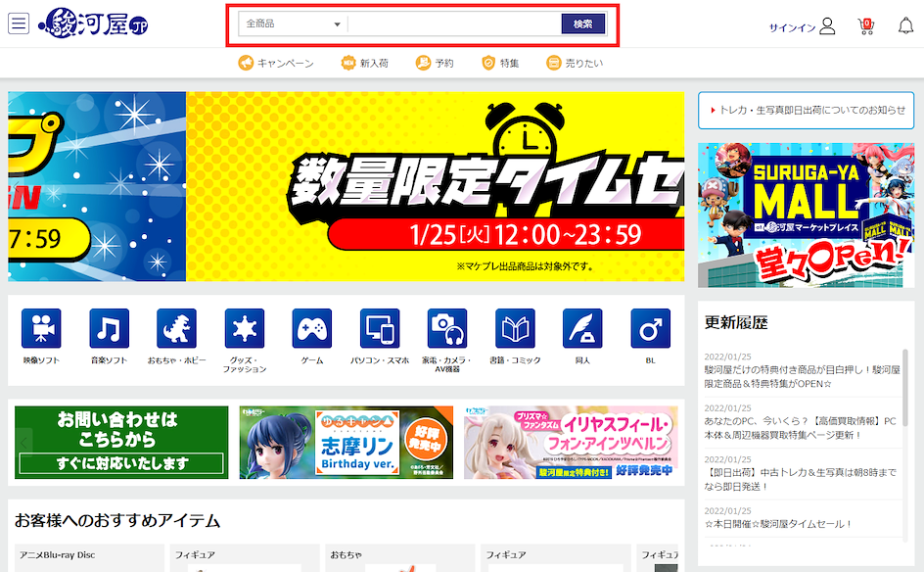Click the 検索 search button

(582, 24)
